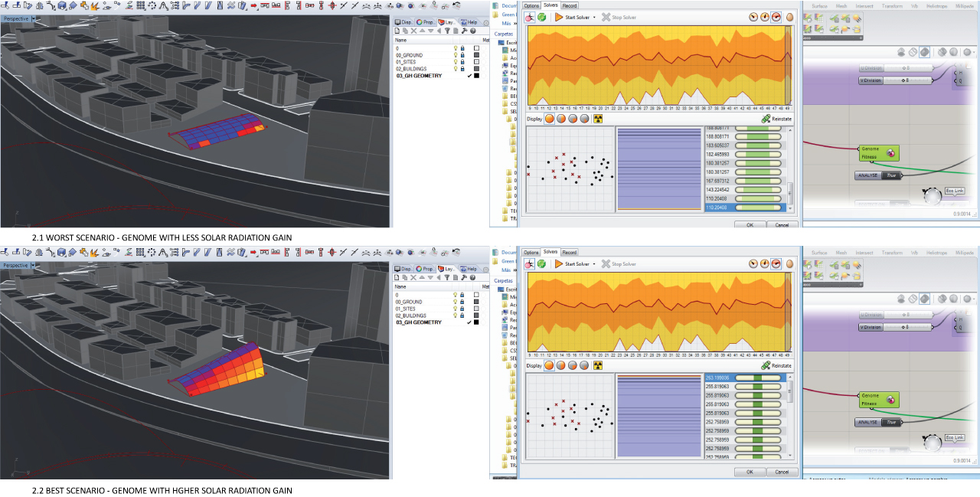Click the delete layer X icon in bottom Layers panel
Image resolution: width=980 pixels, height=497 pixels.
tap(413, 278)
